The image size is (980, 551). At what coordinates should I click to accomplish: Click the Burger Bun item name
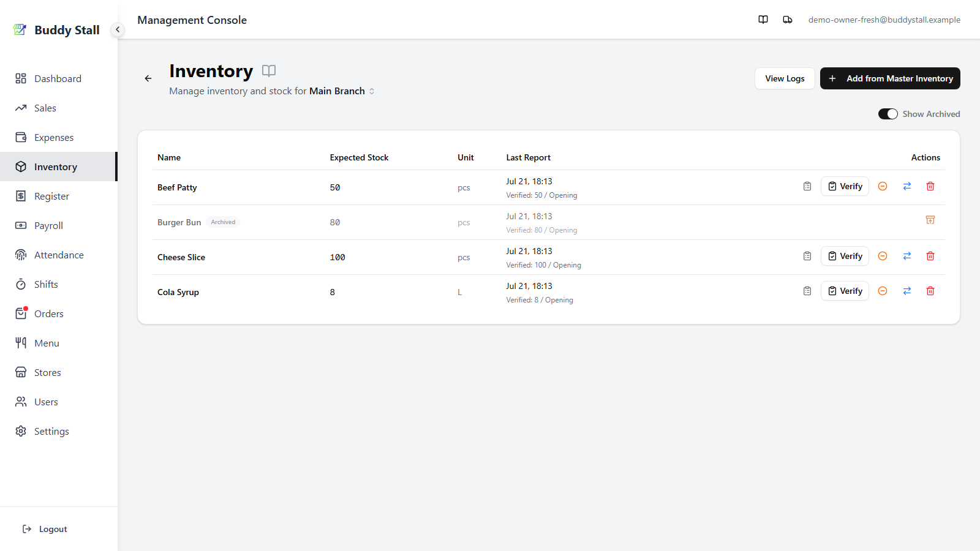(x=179, y=222)
